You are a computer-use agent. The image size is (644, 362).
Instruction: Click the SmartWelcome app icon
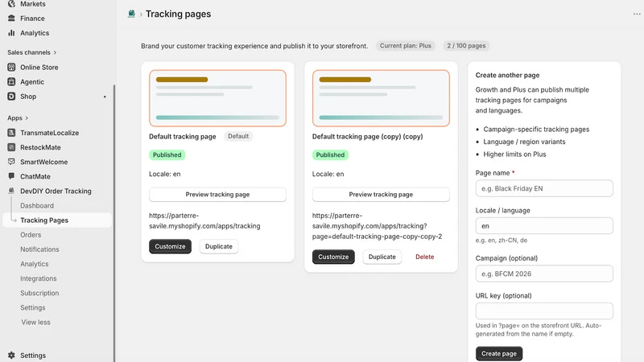(x=11, y=162)
